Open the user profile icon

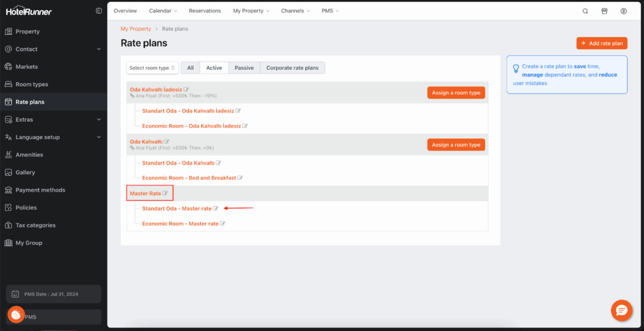[x=623, y=11]
